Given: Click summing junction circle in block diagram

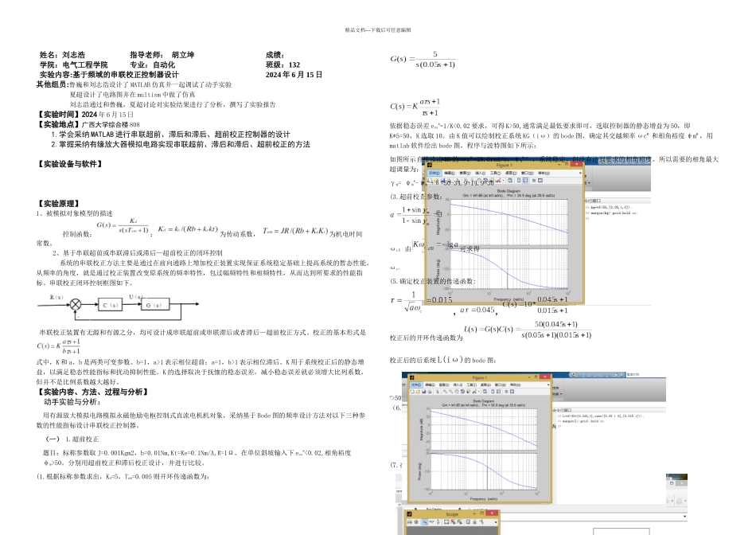Looking at the screenshot, I should 76,304.
